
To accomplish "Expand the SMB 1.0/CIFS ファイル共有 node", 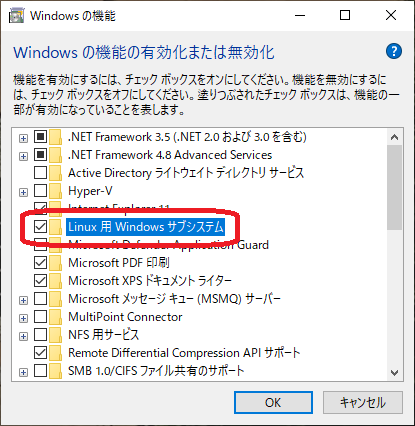I will pyautogui.click(x=23, y=372).
